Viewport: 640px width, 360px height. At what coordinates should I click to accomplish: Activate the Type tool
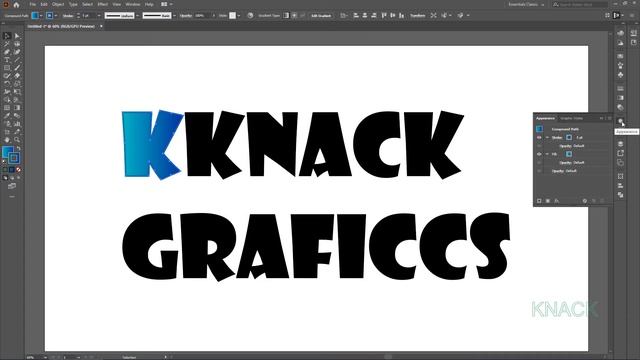pyautogui.click(x=7, y=60)
